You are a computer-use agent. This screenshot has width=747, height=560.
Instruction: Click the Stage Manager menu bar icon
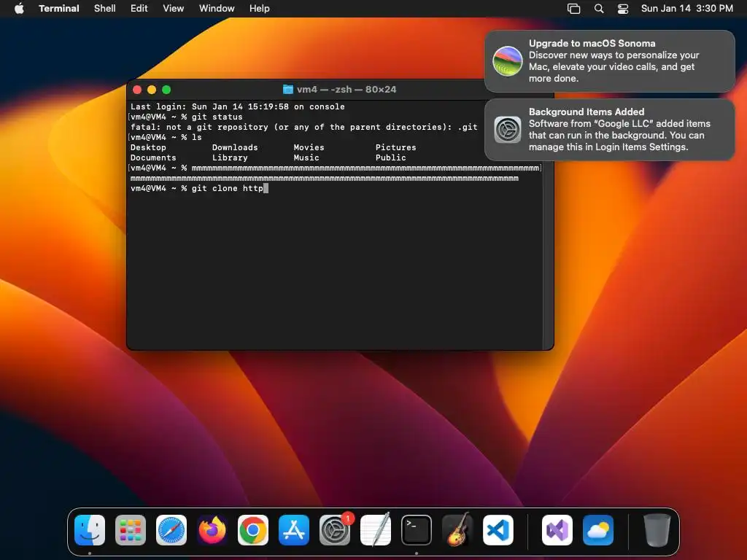point(573,9)
